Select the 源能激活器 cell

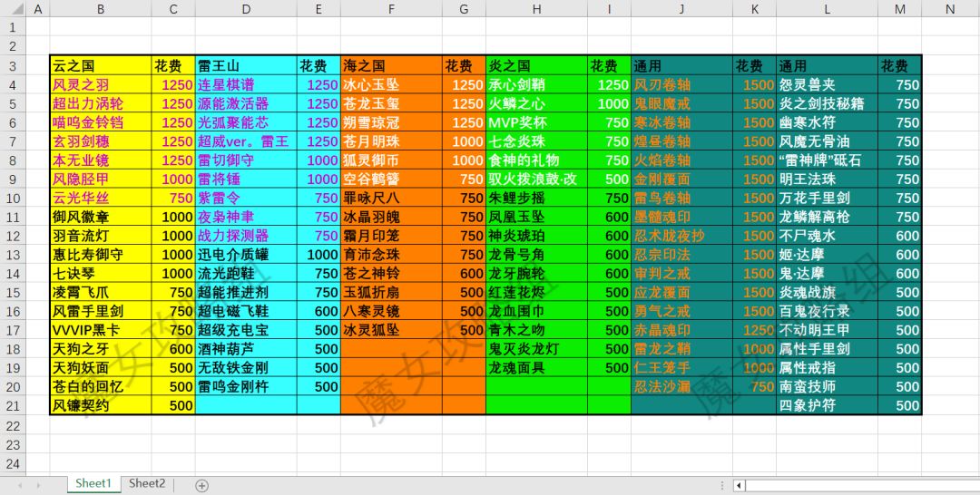(246, 103)
